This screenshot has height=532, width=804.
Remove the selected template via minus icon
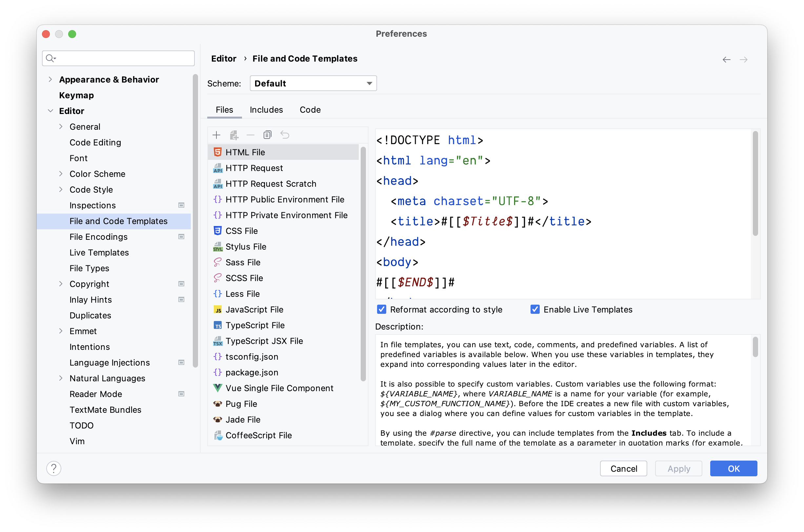250,135
